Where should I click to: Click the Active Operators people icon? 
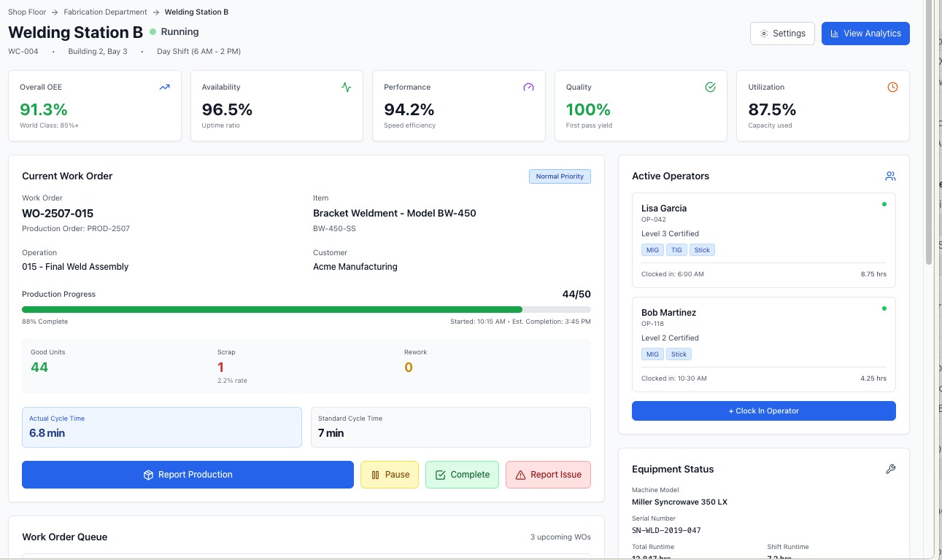890,176
